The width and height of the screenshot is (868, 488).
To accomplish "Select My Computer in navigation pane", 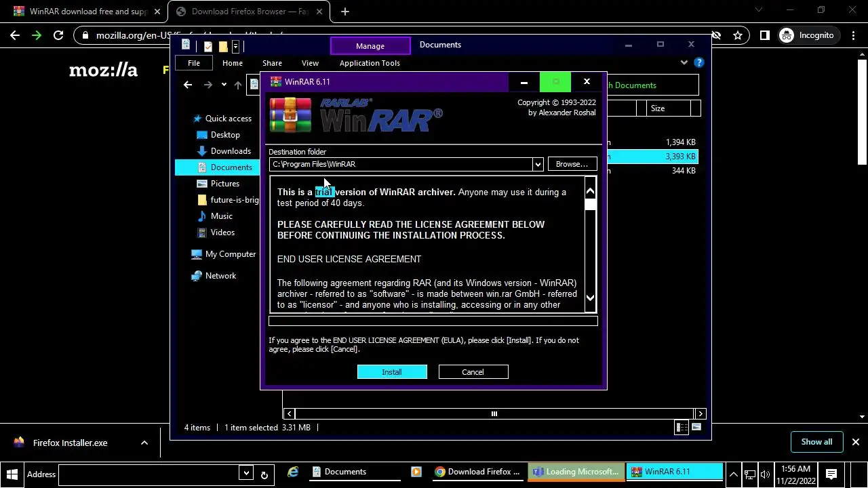I will tap(223, 254).
